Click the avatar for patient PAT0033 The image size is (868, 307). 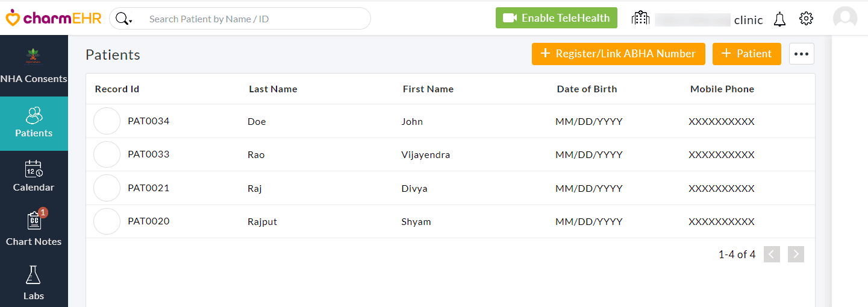click(x=107, y=154)
